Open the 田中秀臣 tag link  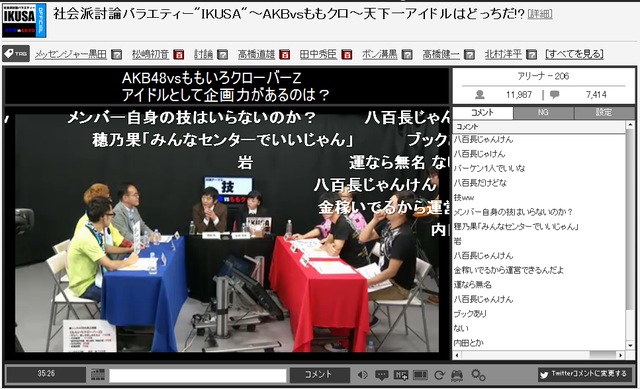point(318,54)
